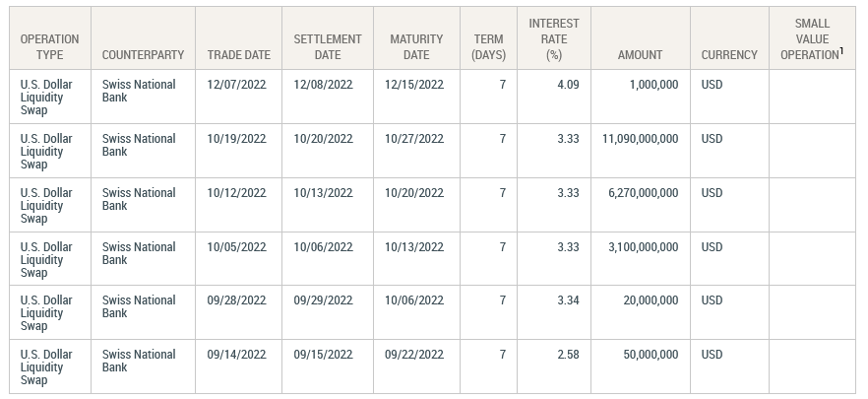This screenshot has height=399, width=868.
Task: Select trade date 10/12/2022 cell
Action: coord(238,205)
